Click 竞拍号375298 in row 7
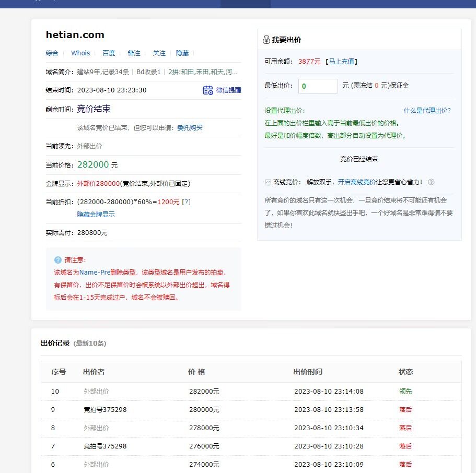Viewport: 476px width, 473px height. point(105,446)
